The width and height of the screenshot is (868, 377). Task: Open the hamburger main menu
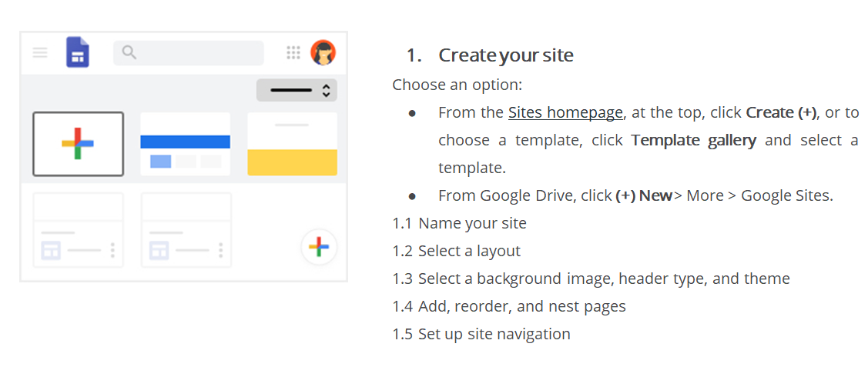[x=40, y=52]
